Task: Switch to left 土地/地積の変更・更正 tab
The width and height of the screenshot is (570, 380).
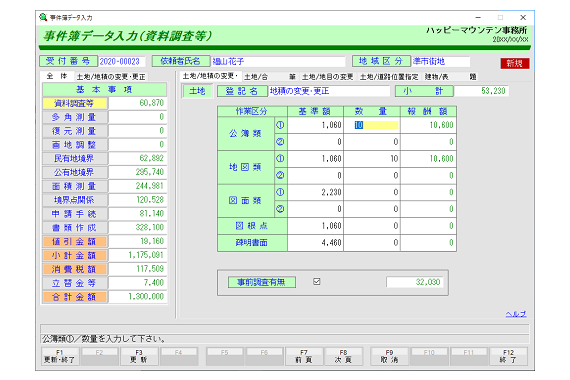Action: (x=111, y=77)
